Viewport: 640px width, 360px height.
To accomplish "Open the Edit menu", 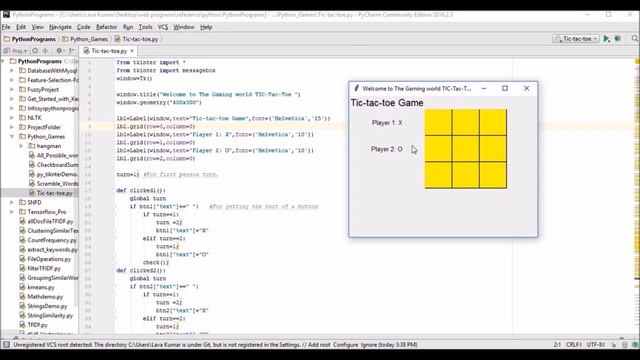I will click(21, 27).
